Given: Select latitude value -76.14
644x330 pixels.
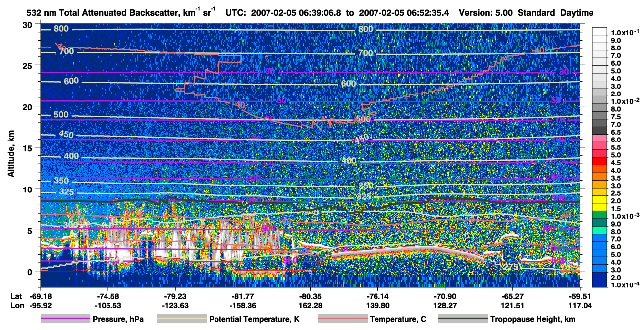Looking at the screenshot, I should [x=377, y=296].
